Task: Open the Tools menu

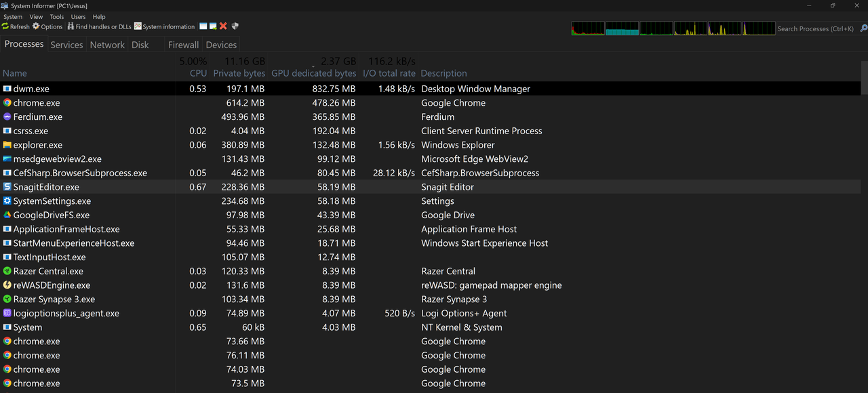Action: coord(57,17)
